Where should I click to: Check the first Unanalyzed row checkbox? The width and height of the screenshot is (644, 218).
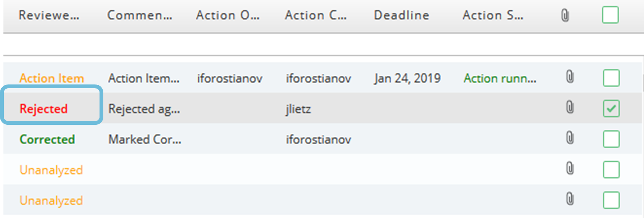pos(611,170)
